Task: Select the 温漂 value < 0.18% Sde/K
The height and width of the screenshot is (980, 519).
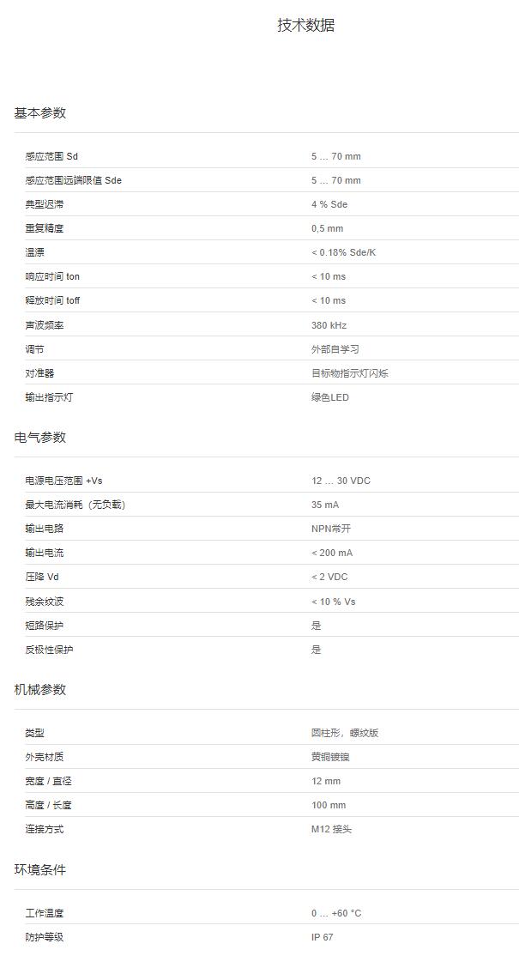Action: click(343, 252)
